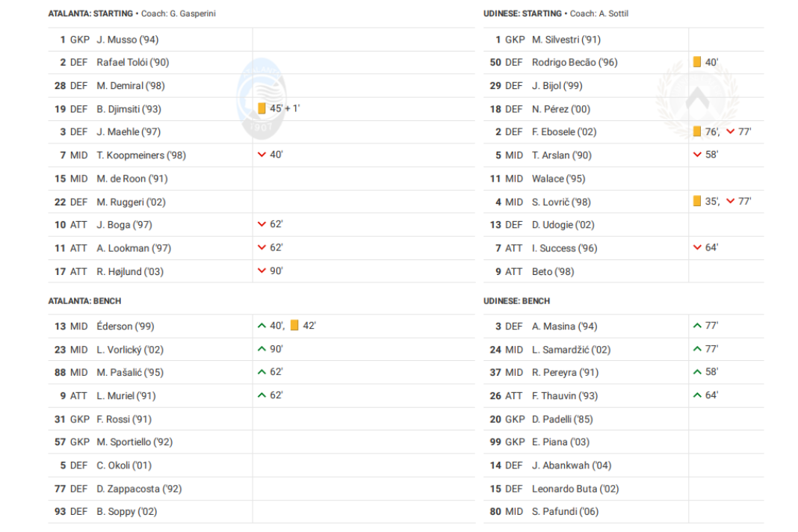Select the Atalanta: Bench section heading
Screen dimensions: 798x532
(84, 301)
